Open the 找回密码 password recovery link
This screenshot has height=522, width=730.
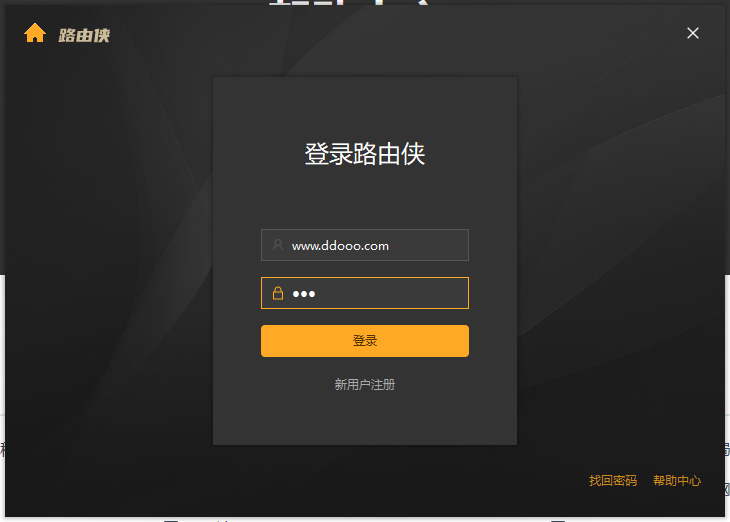click(x=613, y=481)
